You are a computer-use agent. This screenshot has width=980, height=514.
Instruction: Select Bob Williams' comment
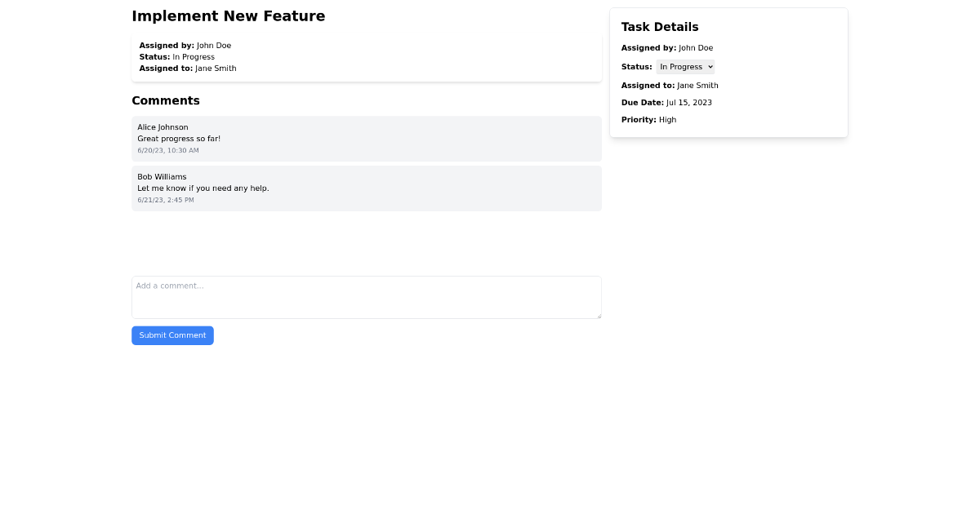click(366, 188)
